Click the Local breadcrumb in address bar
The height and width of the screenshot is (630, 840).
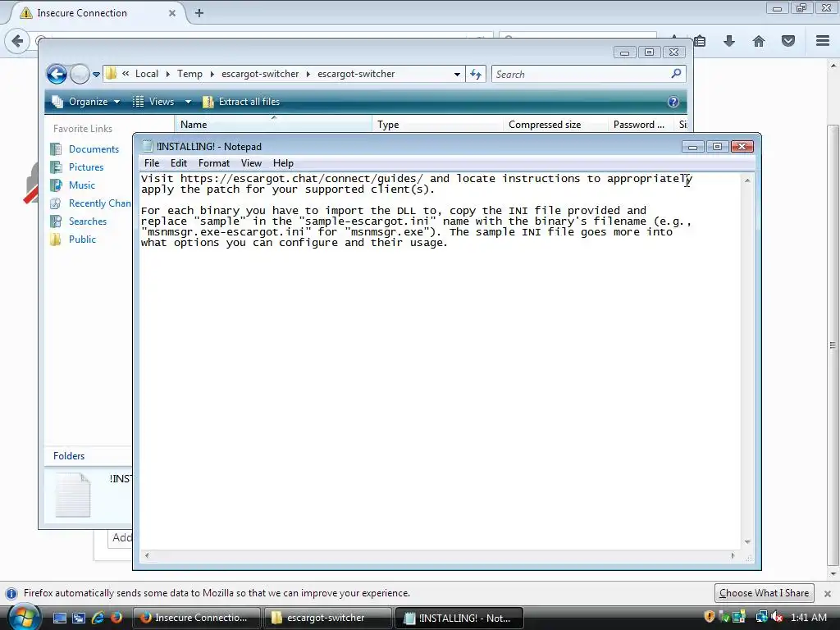146,74
